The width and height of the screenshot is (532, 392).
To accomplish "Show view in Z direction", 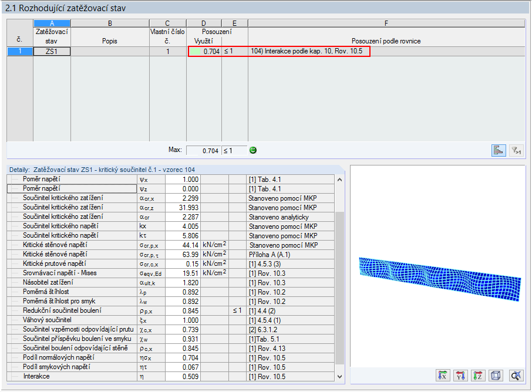I will [x=478, y=376].
